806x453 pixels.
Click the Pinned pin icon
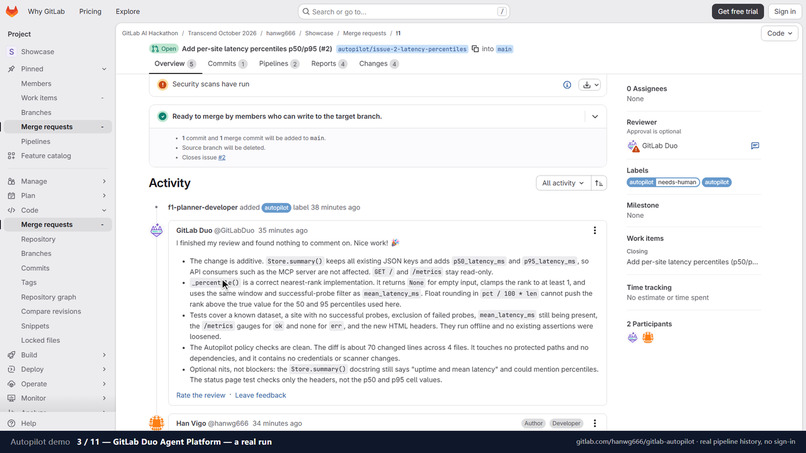(x=11, y=69)
